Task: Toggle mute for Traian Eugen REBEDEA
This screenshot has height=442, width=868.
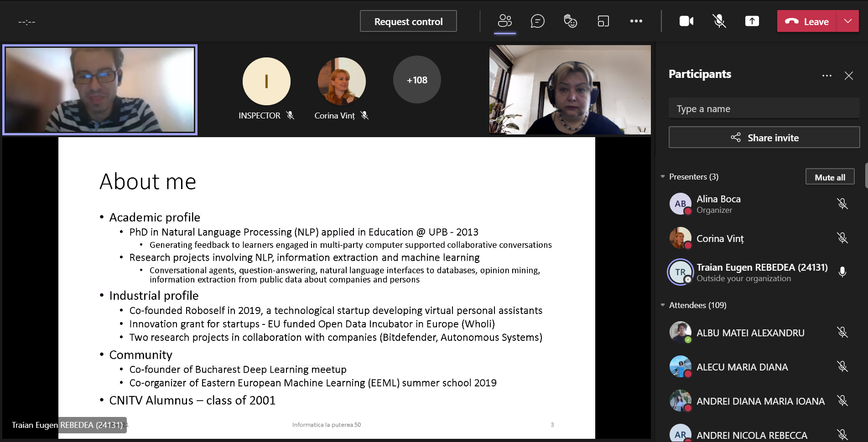Action: tap(842, 272)
